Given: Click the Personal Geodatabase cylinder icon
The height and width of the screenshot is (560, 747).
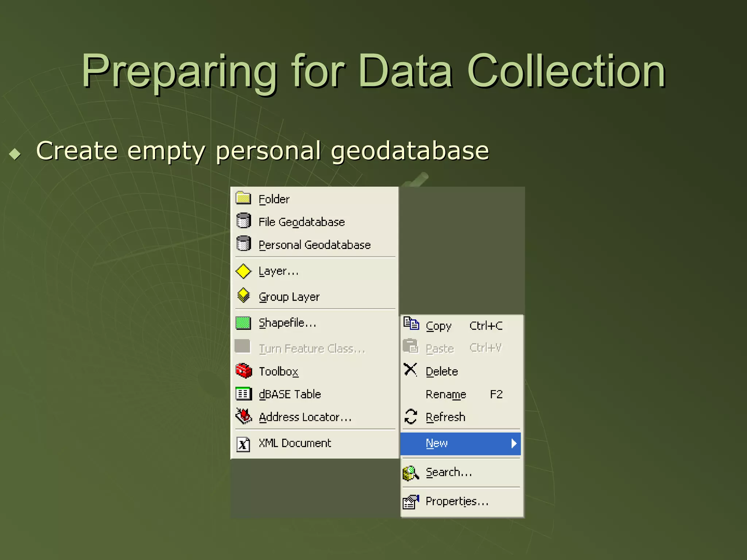Looking at the screenshot, I should [243, 244].
